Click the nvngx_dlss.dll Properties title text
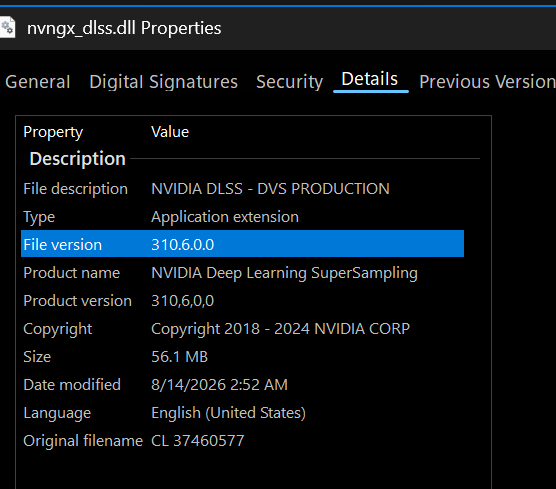 coord(124,28)
